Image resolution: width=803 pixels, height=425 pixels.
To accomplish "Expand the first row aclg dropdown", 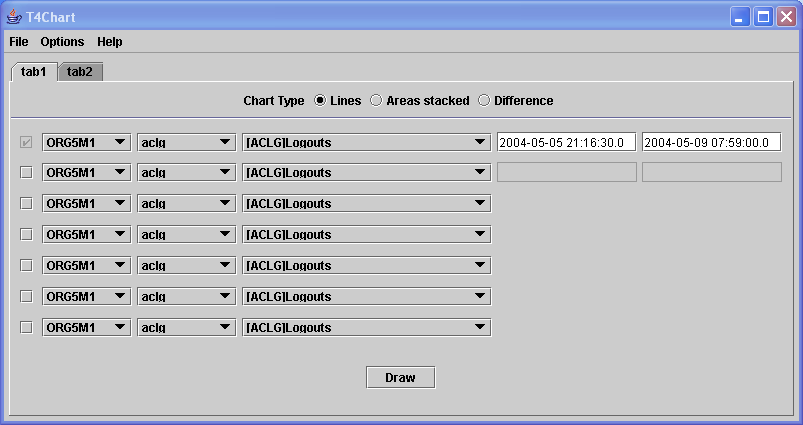I will point(186,142).
